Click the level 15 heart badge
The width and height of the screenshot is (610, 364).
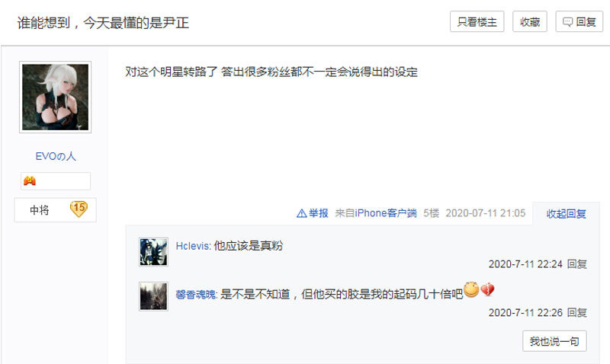pos(79,209)
